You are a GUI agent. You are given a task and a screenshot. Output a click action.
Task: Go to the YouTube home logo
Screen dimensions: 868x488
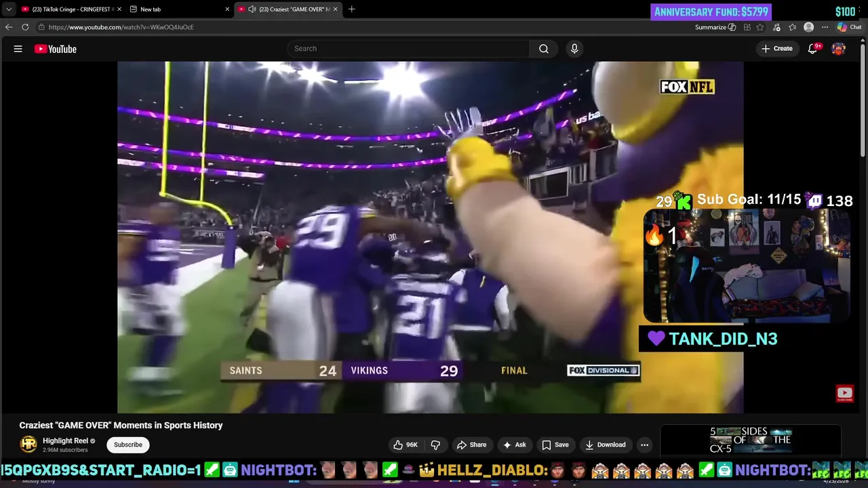[x=56, y=49]
